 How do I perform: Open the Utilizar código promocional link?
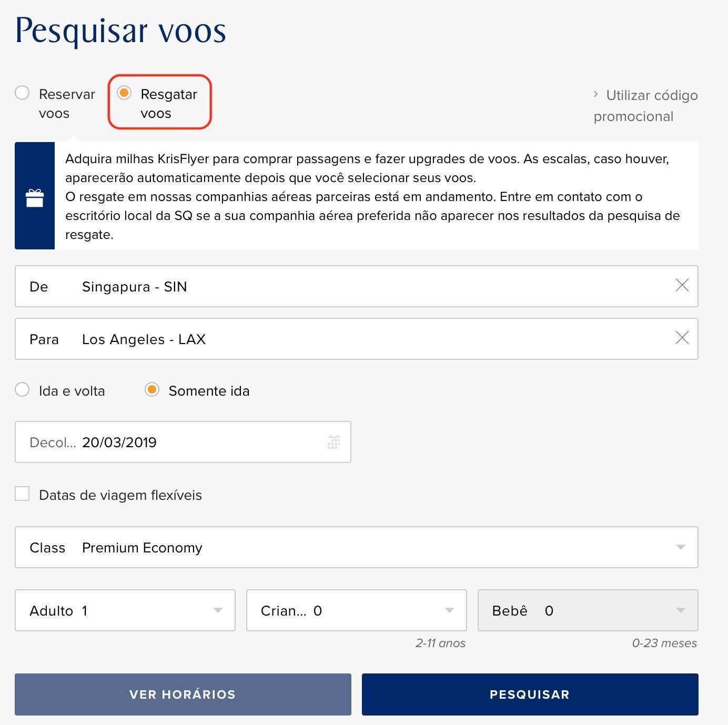point(646,106)
